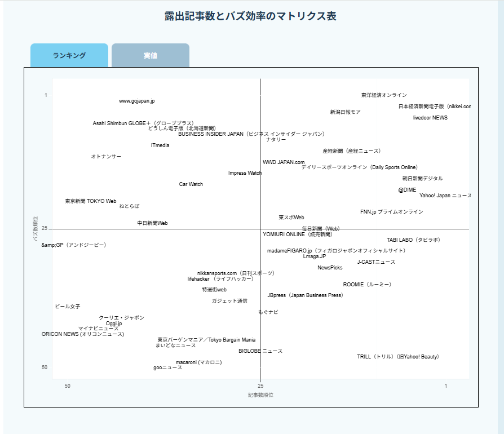504x434 pixels.
Task: Open the 実値 tab
Action: (150, 56)
